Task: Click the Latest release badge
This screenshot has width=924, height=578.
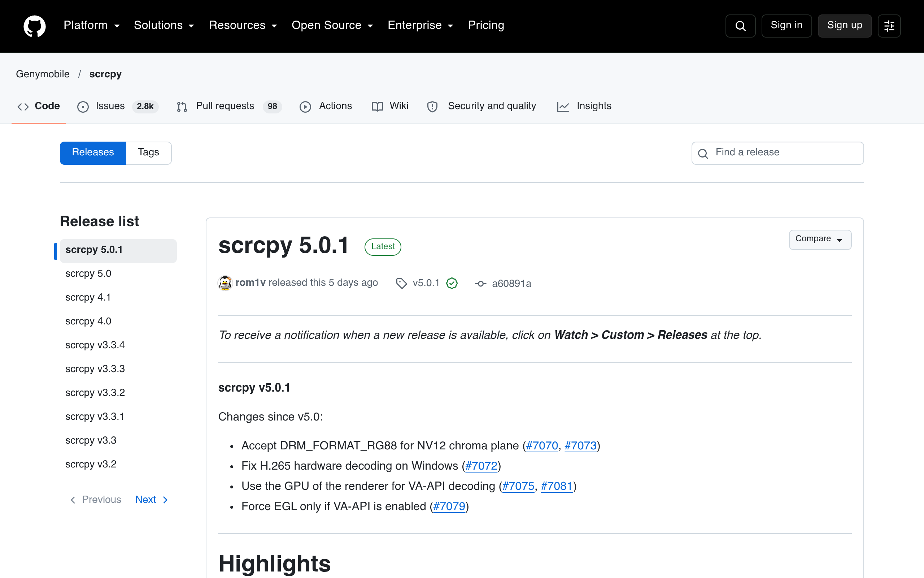Action: [x=383, y=247]
